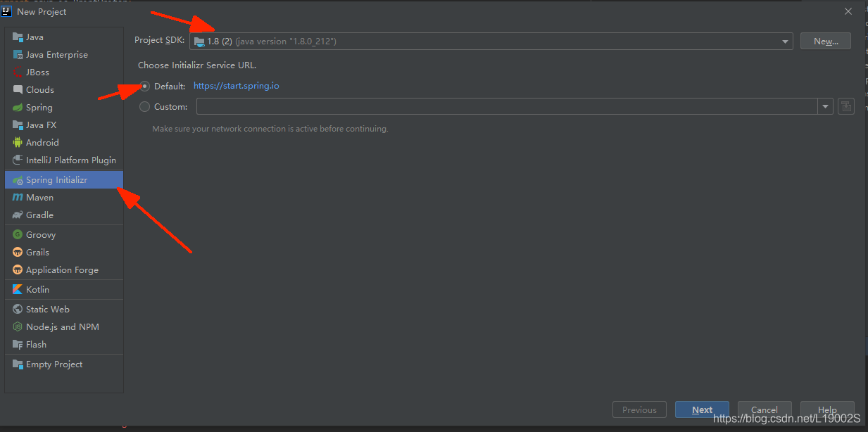The height and width of the screenshot is (432, 868).
Task: Click the Groovy green G icon
Action: pyautogui.click(x=18, y=235)
